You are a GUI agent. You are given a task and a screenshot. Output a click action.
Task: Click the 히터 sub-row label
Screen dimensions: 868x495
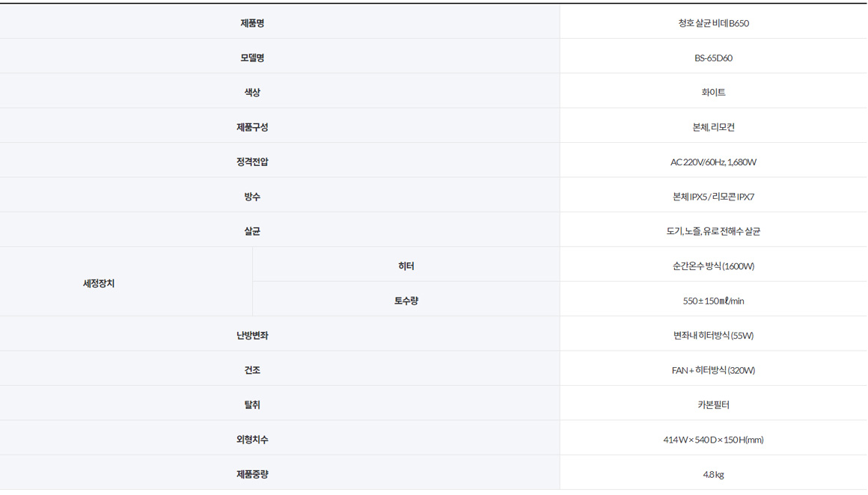406,266
